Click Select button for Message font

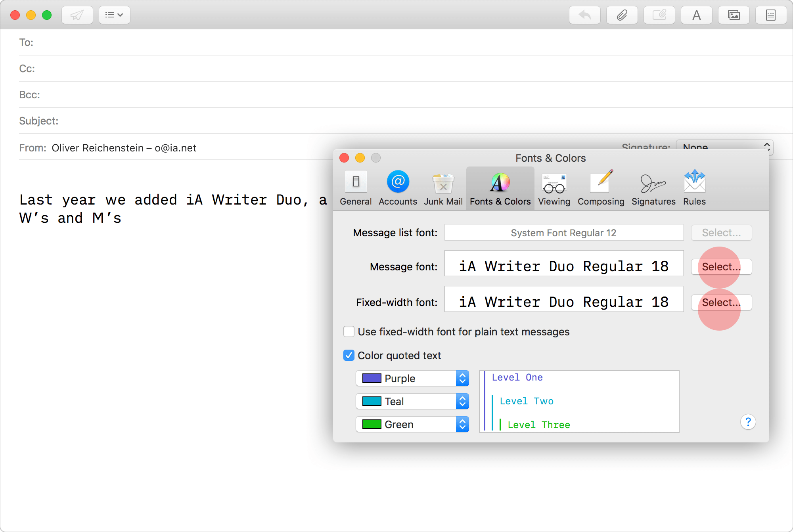click(721, 267)
